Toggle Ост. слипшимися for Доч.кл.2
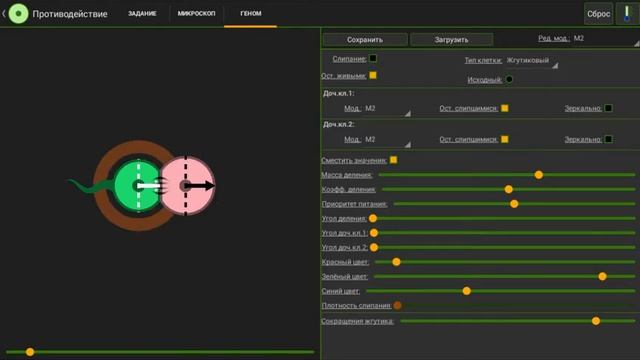This screenshot has height=360, width=640. pyautogui.click(x=505, y=139)
